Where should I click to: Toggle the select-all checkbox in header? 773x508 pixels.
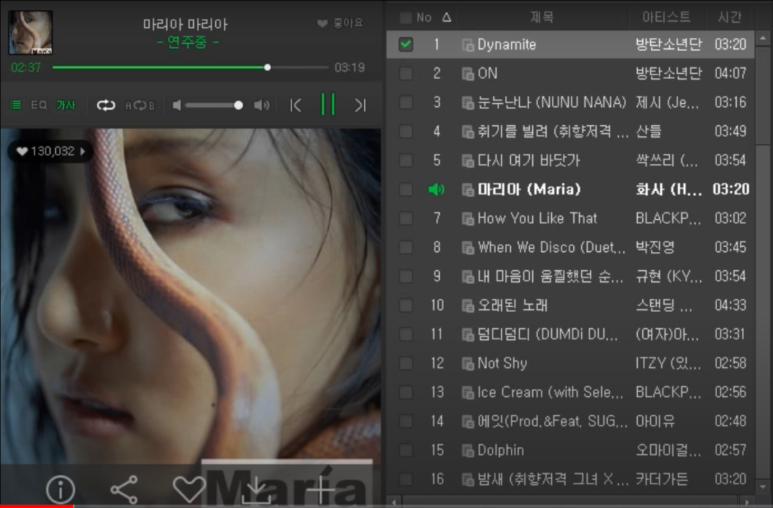tap(406, 18)
